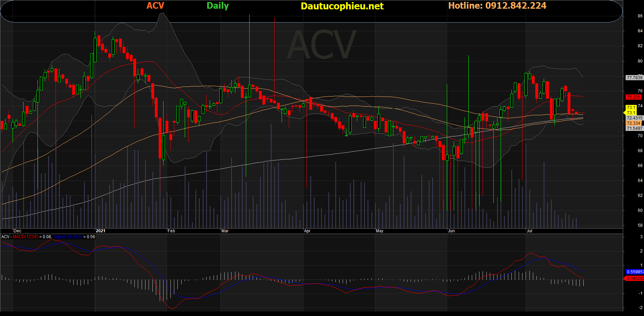Select the Apr marker on time axis
Viewport: 644px width, 316px height.
click(307, 231)
